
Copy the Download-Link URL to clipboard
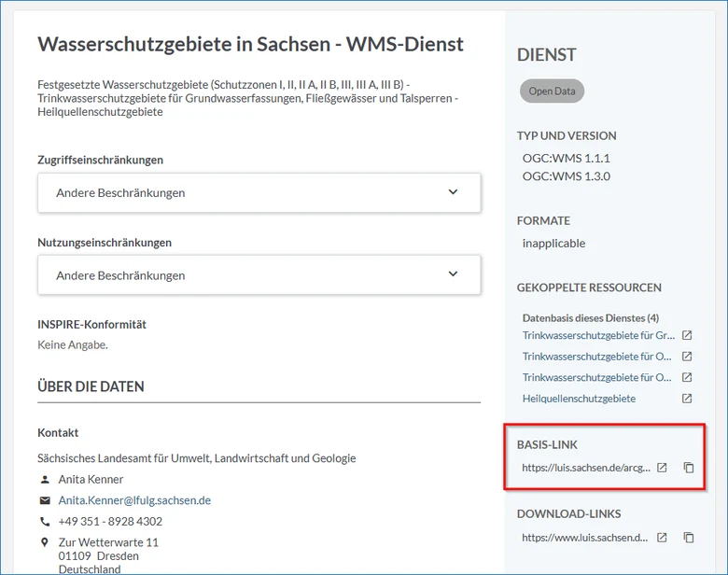point(689,538)
